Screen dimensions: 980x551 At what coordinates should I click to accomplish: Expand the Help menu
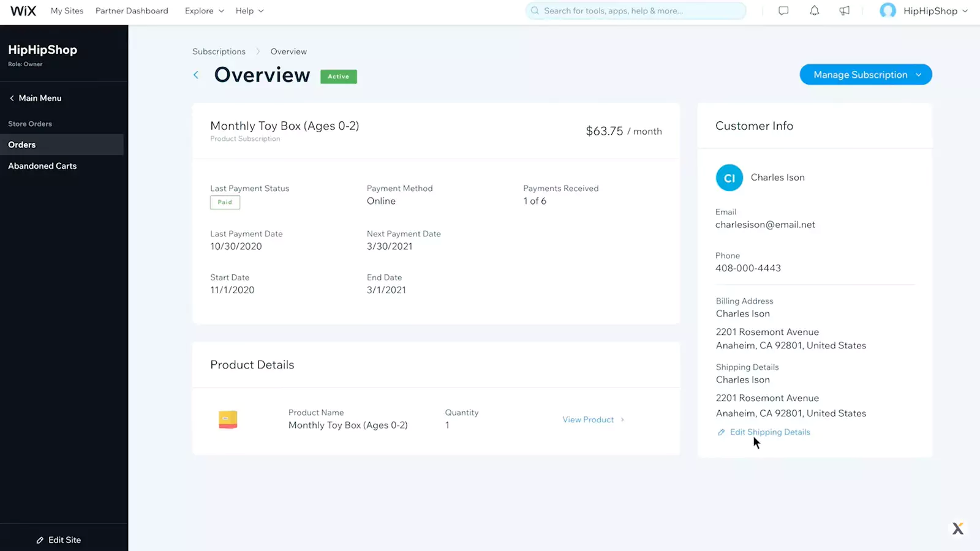[249, 11]
